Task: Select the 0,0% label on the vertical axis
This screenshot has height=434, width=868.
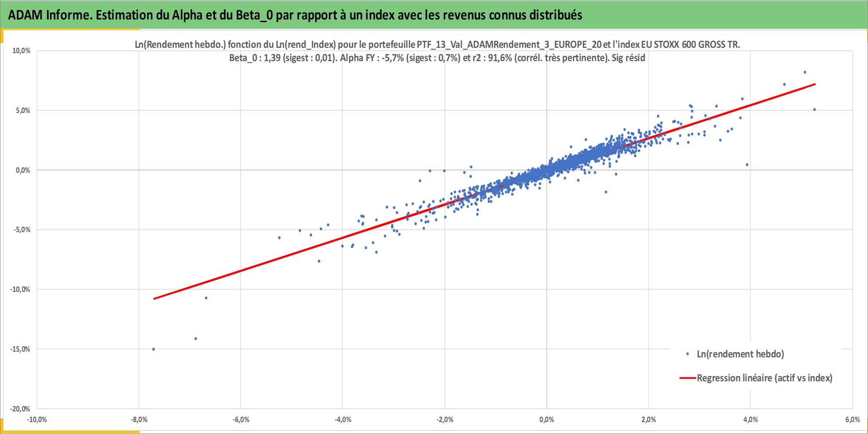Action: (x=23, y=170)
